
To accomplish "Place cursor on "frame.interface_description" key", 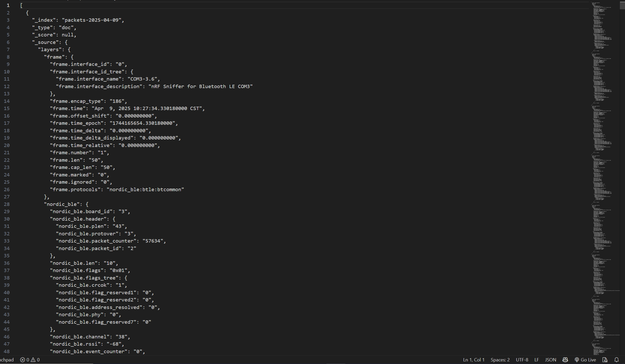I will [99, 86].
